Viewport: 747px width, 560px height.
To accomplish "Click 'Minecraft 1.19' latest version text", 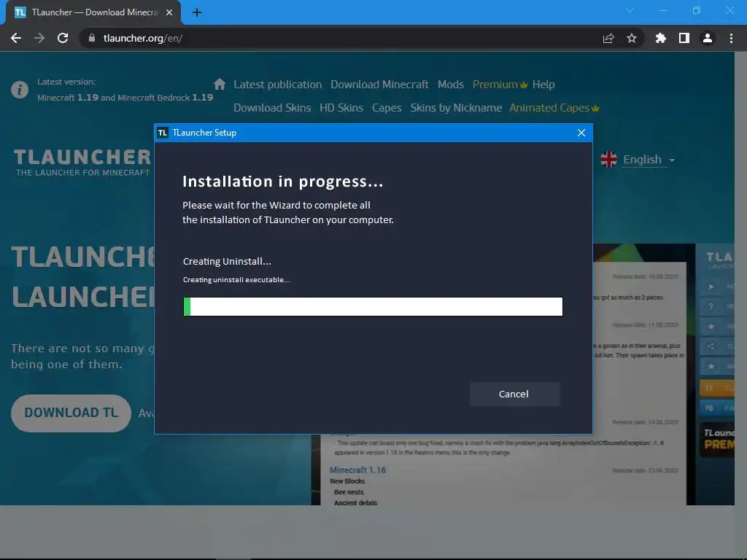I will coord(68,97).
